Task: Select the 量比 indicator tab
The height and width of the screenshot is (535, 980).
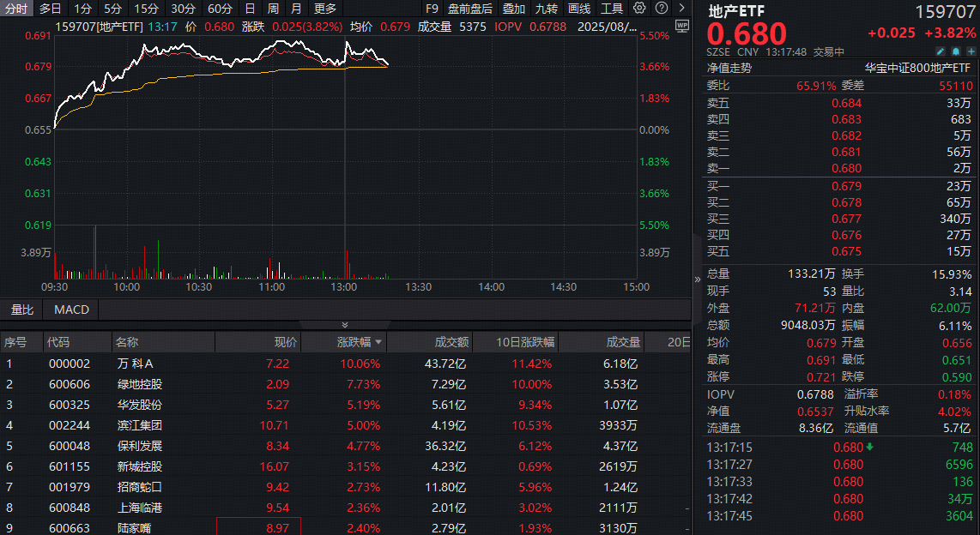Action: pos(21,309)
